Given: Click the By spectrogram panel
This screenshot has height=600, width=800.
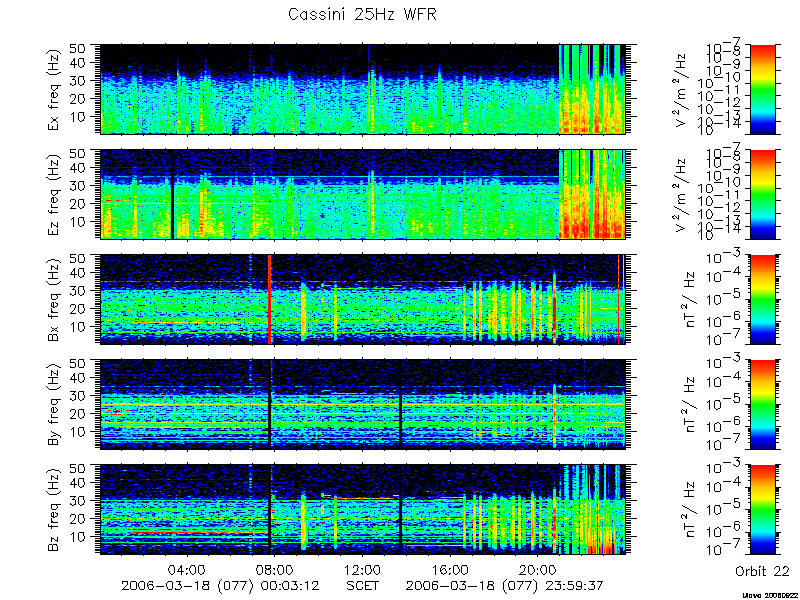Looking at the screenshot, I should click(x=362, y=405).
